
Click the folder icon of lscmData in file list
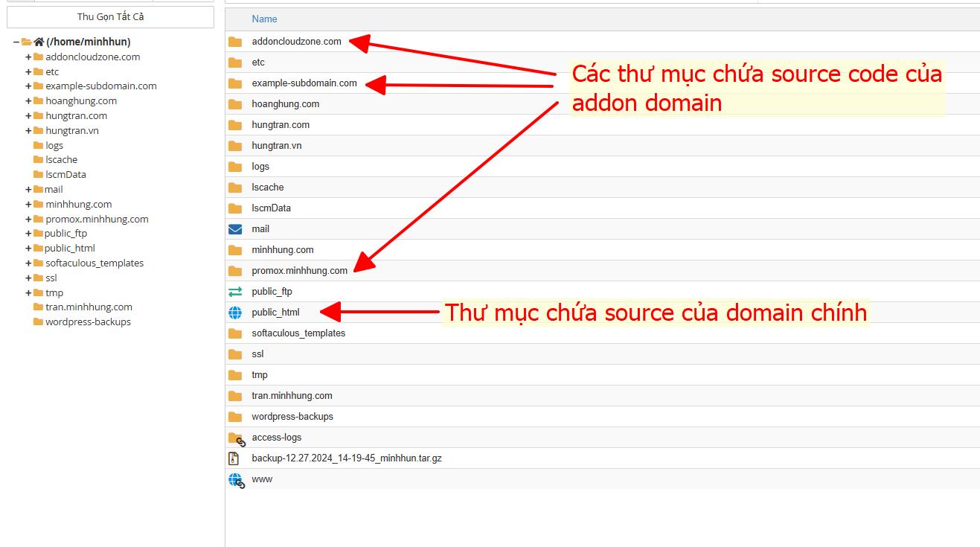[235, 208]
